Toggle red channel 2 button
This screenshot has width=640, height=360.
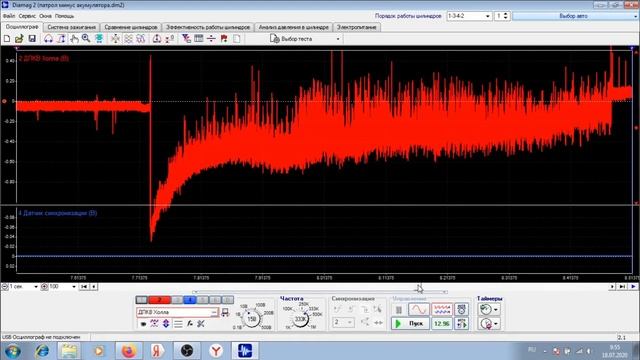160,300
